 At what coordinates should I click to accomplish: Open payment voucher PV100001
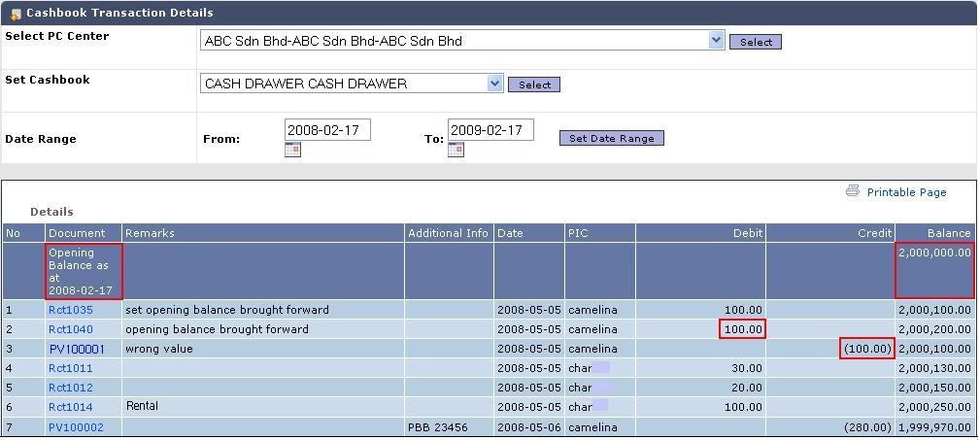click(x=77, y=349)
